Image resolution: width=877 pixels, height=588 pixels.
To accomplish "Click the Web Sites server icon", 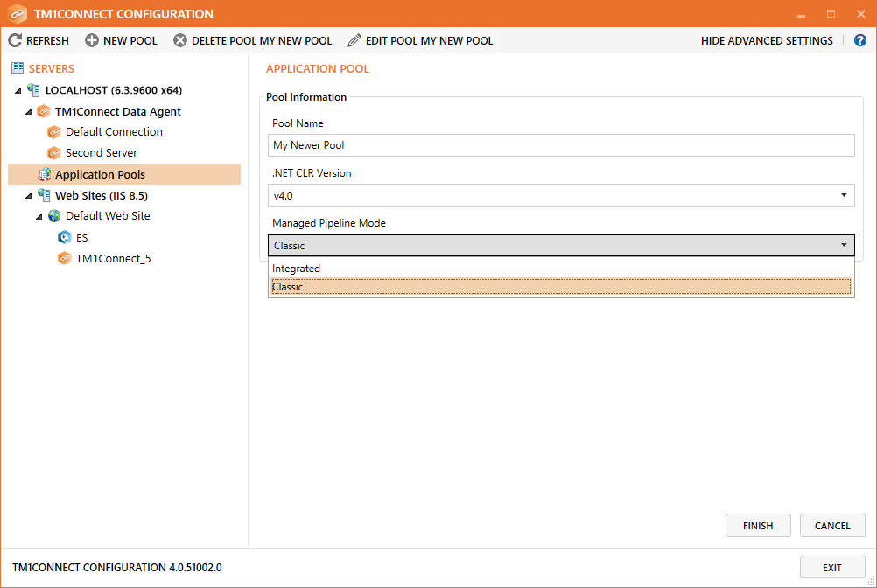I will pos(44,195).
